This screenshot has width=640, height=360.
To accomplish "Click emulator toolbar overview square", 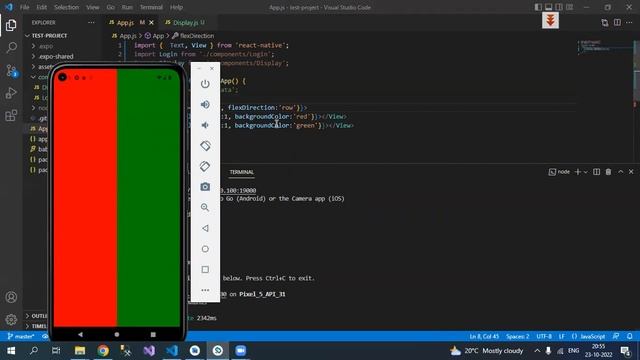I will [205, 269].
